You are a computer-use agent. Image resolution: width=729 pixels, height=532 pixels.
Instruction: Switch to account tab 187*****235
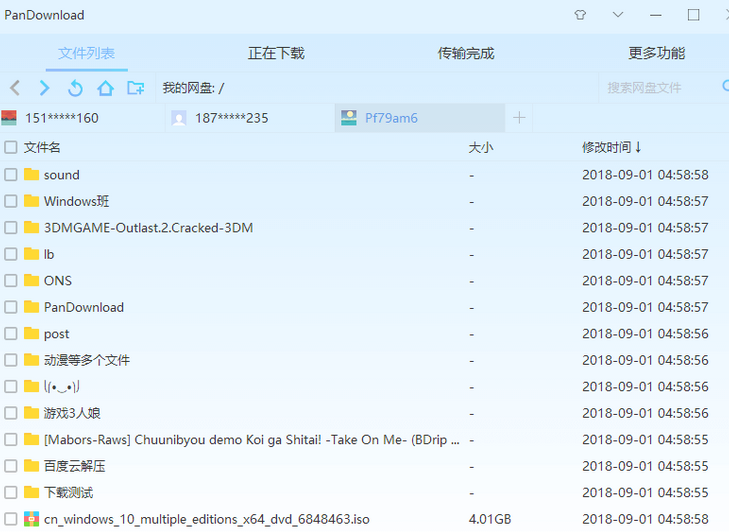click(x=250, y=118)
